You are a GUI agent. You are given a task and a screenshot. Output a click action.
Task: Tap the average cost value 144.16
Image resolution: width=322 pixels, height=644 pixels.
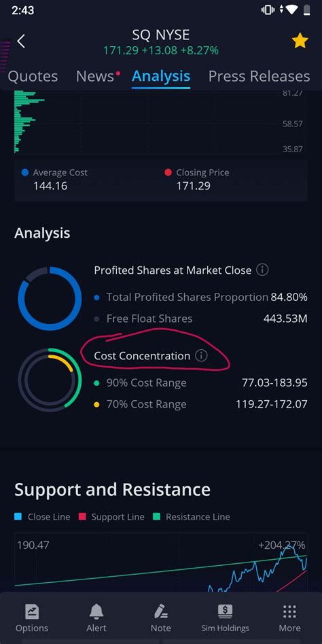pos(50,186)
